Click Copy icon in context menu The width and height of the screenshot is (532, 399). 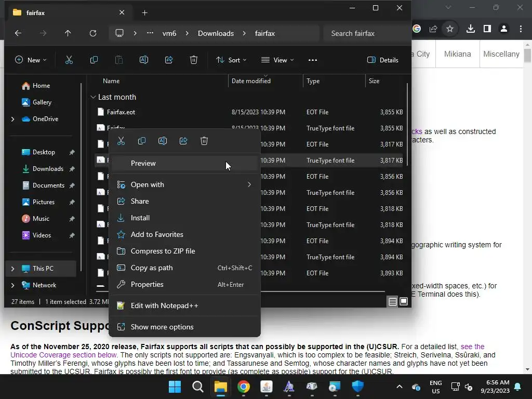tap(142, 141)
